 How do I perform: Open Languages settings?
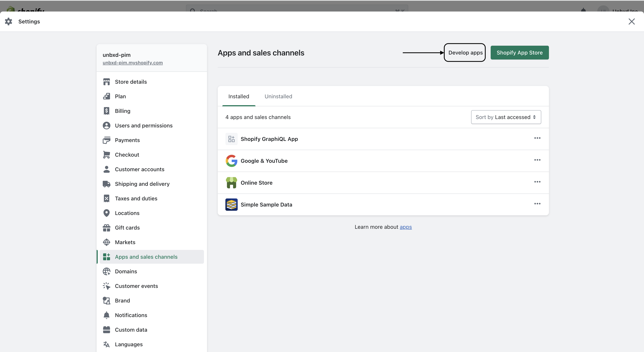[152, 345]
